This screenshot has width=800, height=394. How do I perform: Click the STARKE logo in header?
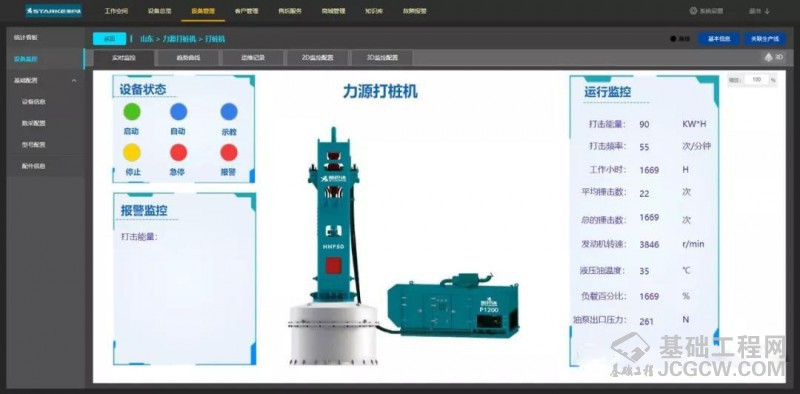pos(54,11)
